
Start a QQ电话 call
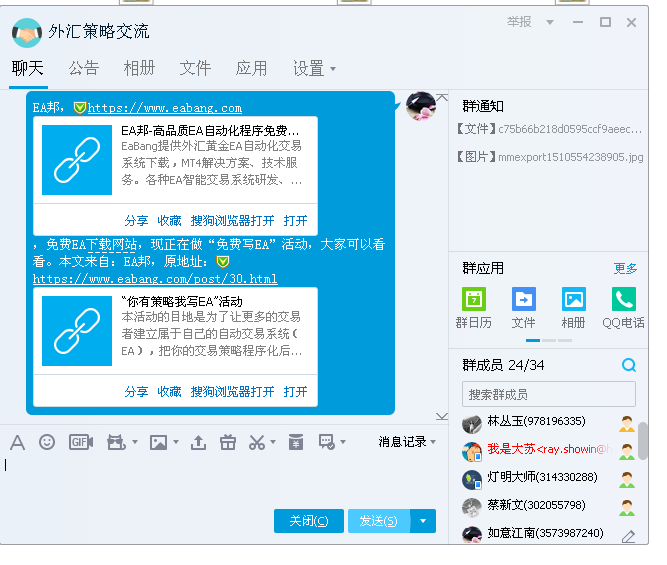pyautogui.click(x=624, y=299)
